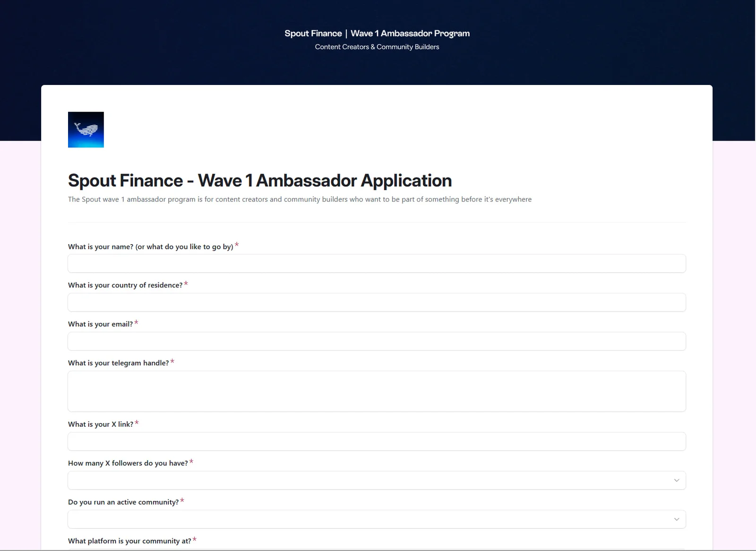Select the email input box

click(x=377, y=341)
